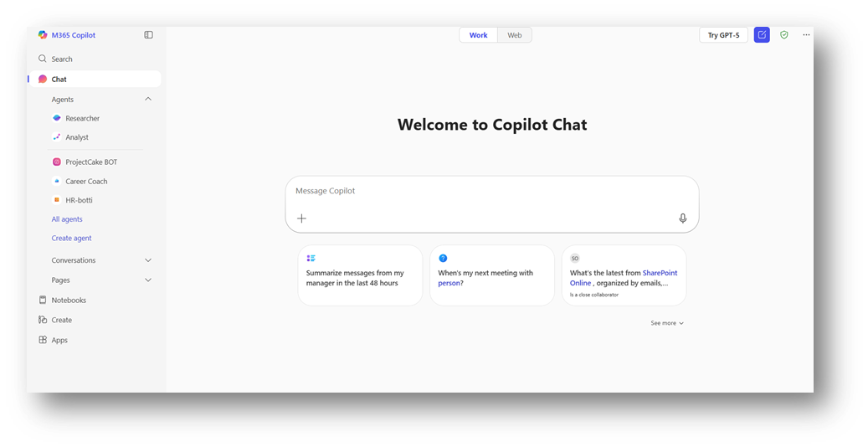Click the person link in meeting prompt

click(449, 283)
